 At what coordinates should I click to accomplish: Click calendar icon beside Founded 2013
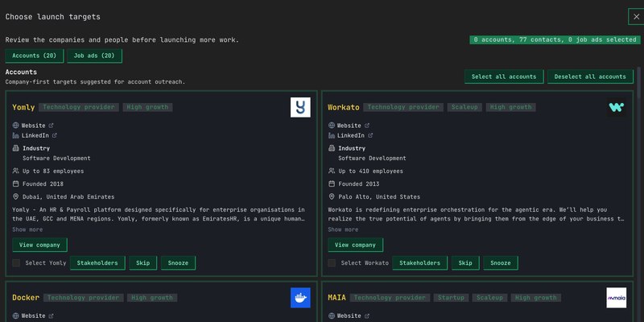(x=332, y=184)
